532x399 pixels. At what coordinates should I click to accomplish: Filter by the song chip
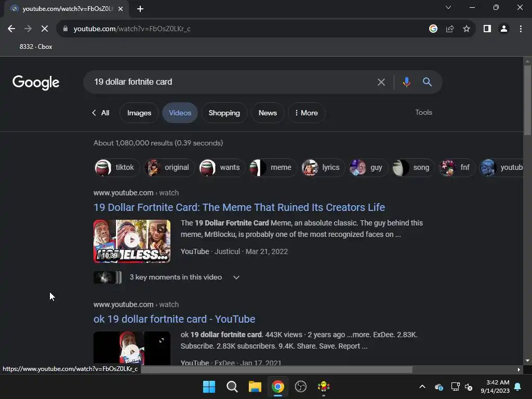(413, 168)
